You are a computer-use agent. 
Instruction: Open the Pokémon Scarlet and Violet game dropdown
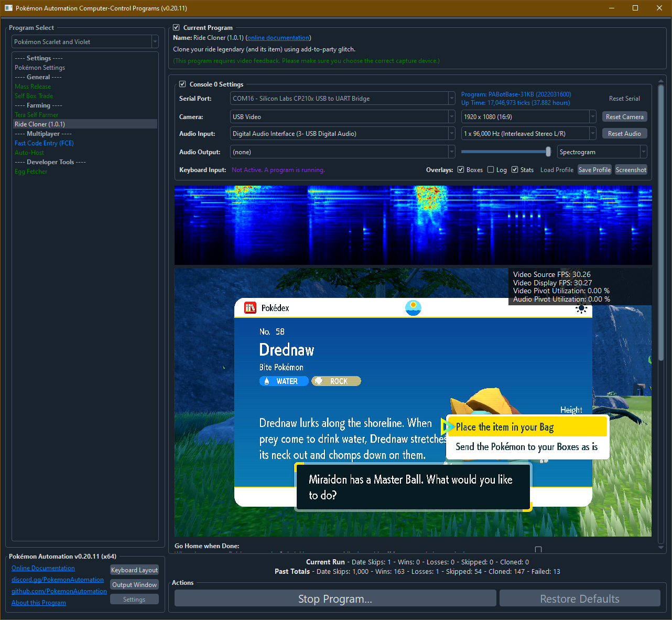85,42
